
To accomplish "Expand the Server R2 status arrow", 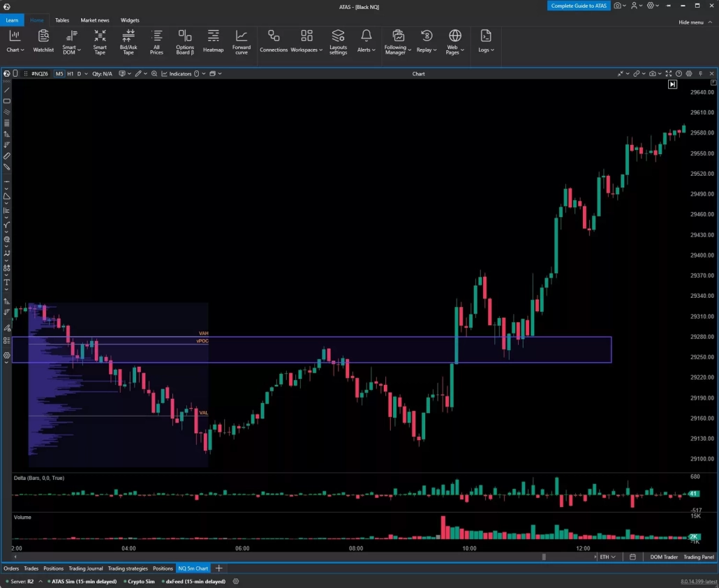I will [x=40, y=581].
